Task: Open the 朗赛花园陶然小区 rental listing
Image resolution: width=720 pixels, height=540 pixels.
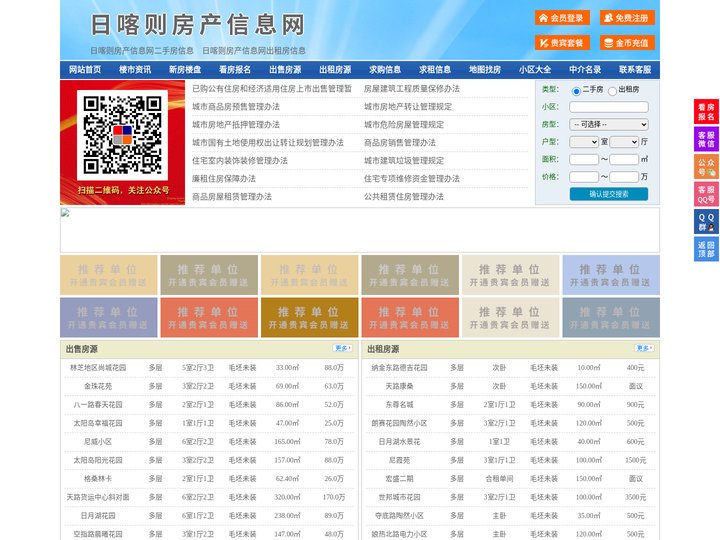Action: [399, 423]
